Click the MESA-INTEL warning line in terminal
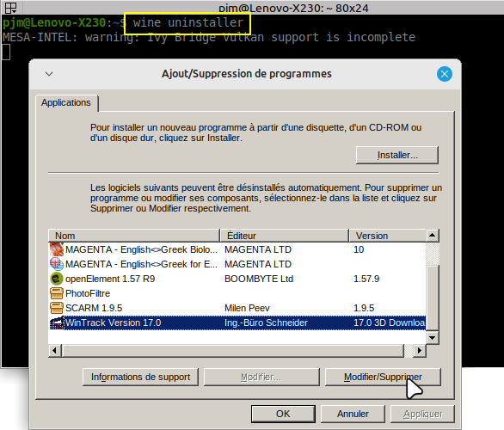The width and height of the screenshot is (504, 430). pyautogui.click(x=209, y=37)
